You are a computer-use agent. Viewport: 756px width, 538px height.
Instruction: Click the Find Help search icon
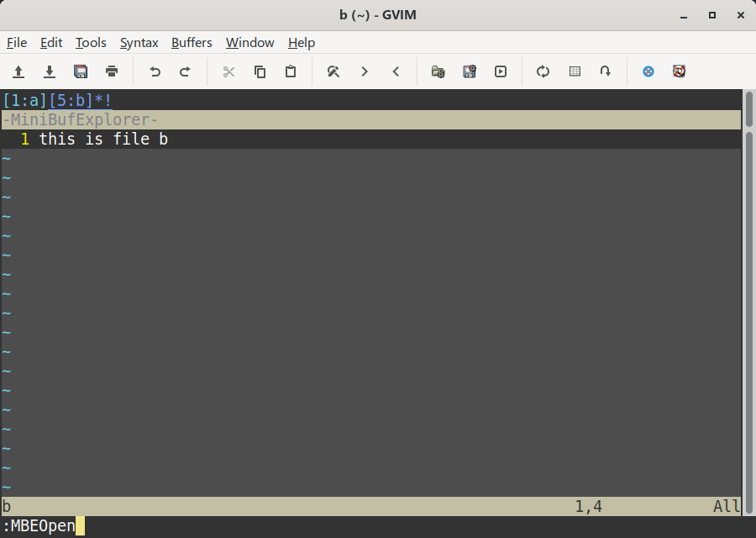tap(679, 71)
